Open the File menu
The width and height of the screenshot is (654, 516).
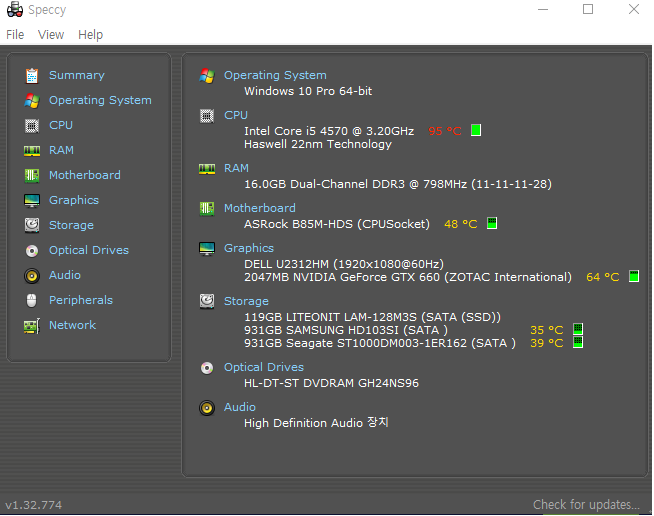[x=15, y=35]
